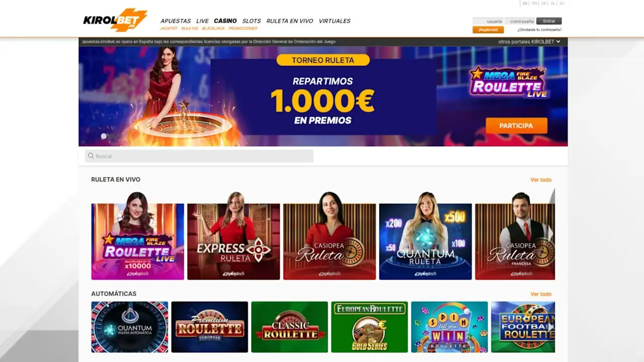Screen dimensions: 644x362
Task: Open the RULETA EN VIVO menu item
Action: coord(290,21)
